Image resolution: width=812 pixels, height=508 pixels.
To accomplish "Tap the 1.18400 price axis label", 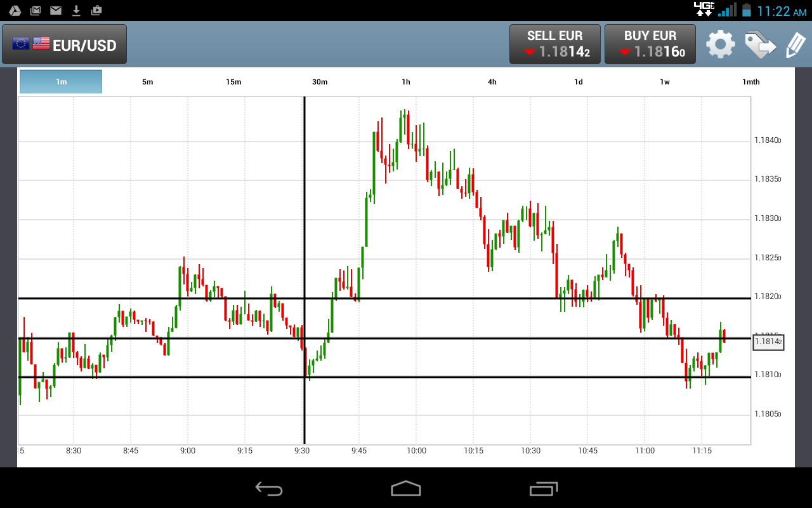I will [768, 141].
